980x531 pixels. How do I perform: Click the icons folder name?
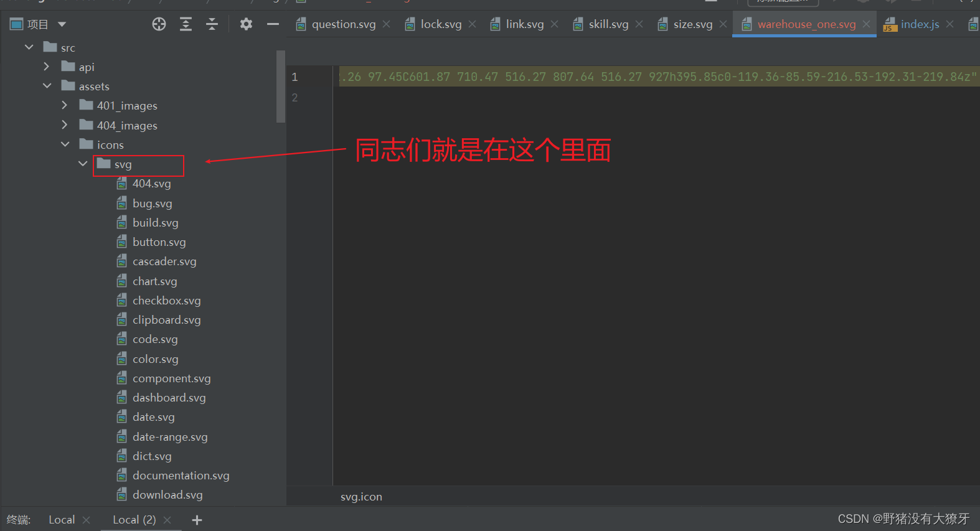[110, 145]
